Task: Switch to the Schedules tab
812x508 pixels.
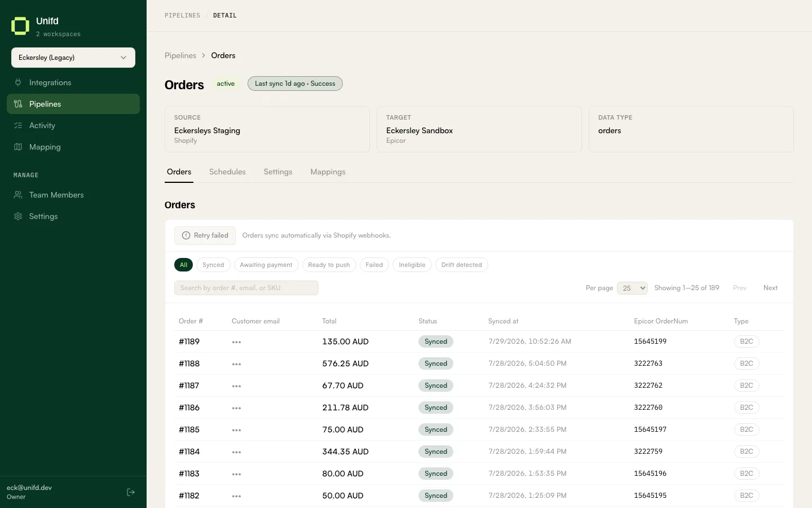Action: pyautogui.click(x=227, y=172)
